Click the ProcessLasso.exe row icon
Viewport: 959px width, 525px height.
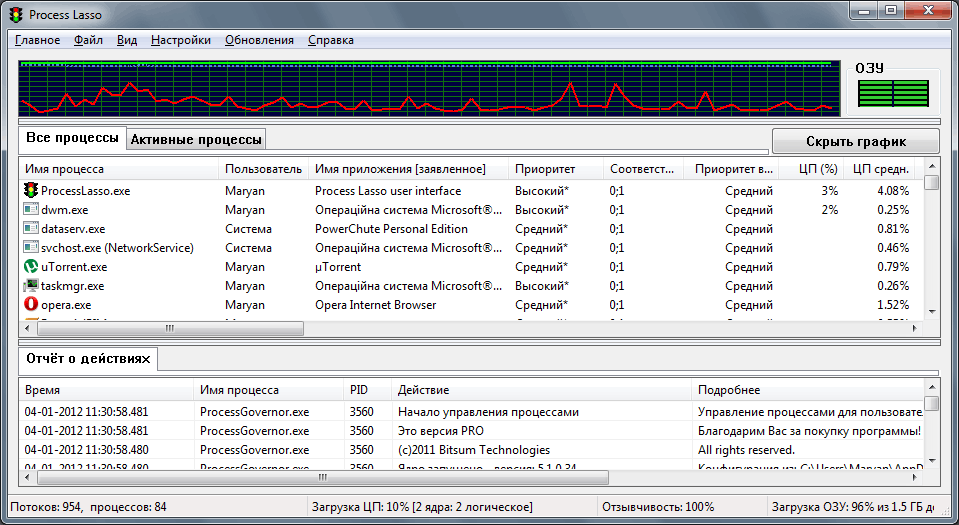[31, 190]
